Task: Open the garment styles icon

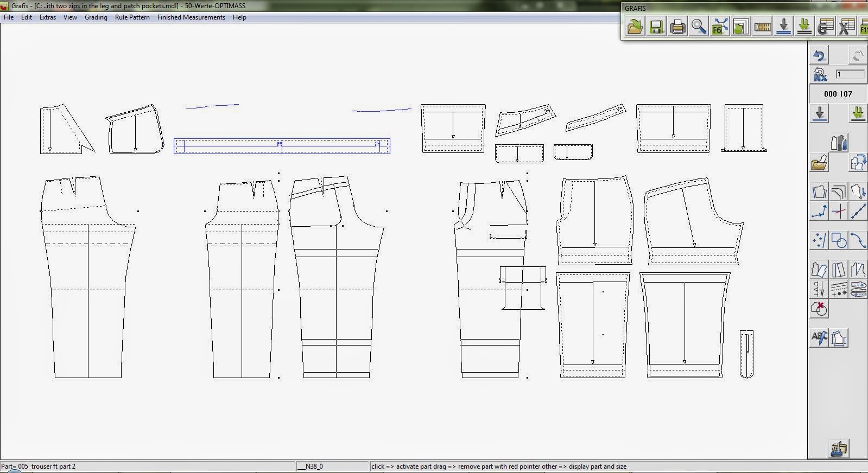Action: pos(839,143)
